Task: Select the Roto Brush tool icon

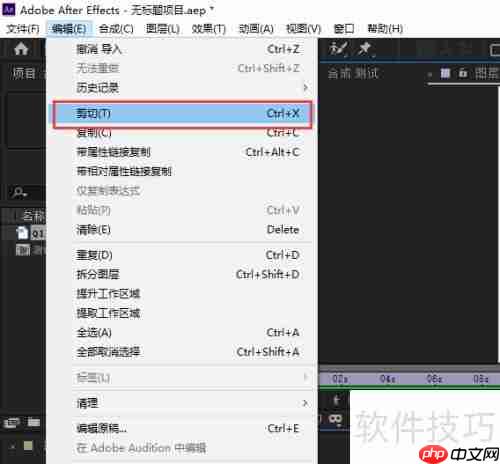Action: tap(338, 49)
